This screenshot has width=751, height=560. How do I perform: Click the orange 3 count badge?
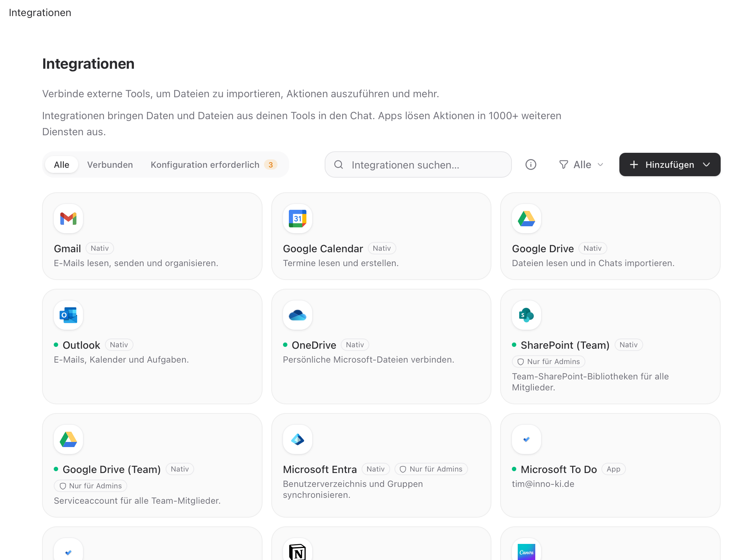271,165
